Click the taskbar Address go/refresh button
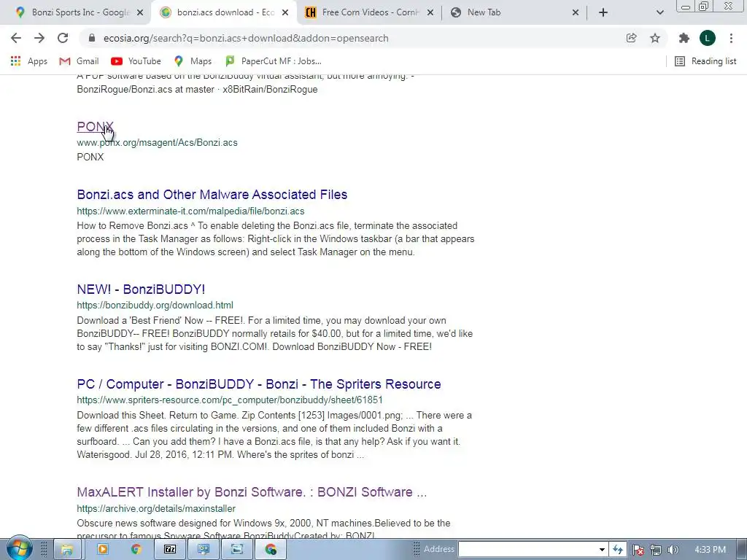Image resolution: width=747 pixels, height=560 pixels. pos(617,550)
